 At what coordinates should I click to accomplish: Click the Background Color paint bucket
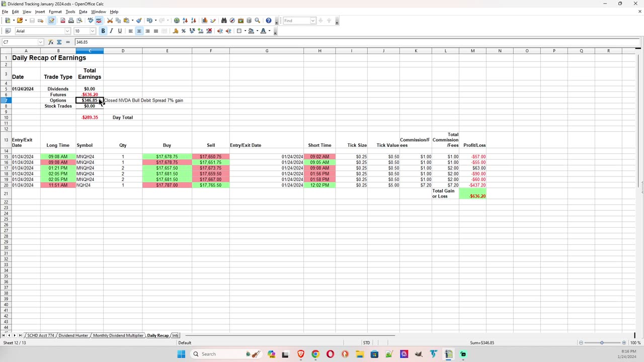[x=251, y=31]
